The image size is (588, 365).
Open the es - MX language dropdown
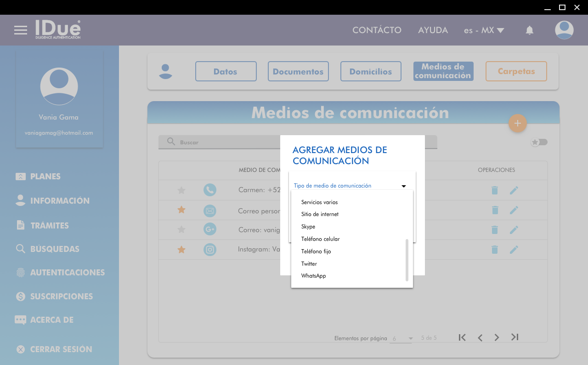(x=484, y=30)
